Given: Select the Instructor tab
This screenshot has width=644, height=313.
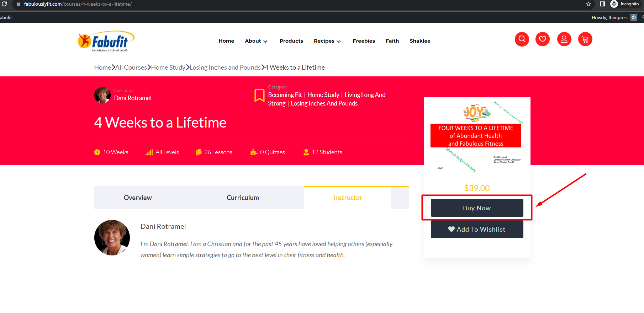Looking at the screenshot, I should click(348, 198).
